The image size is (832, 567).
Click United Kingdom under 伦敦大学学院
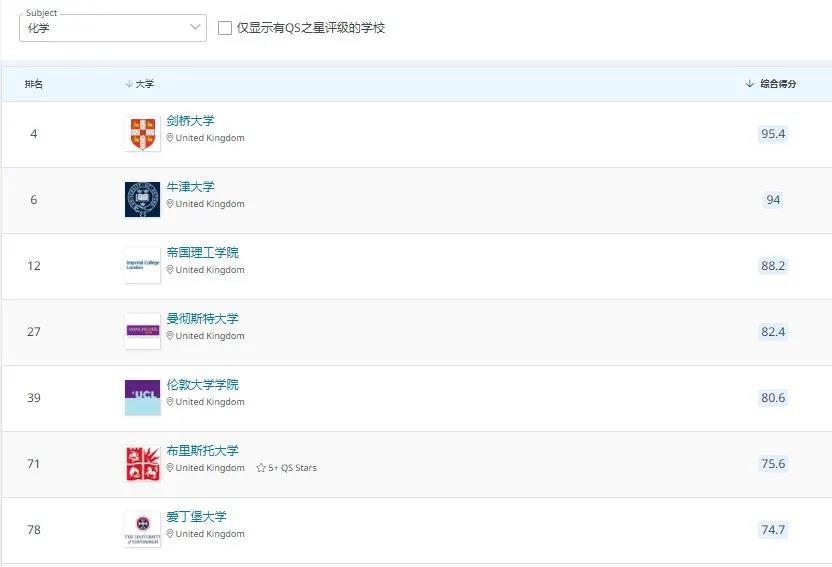click(210, 402)
